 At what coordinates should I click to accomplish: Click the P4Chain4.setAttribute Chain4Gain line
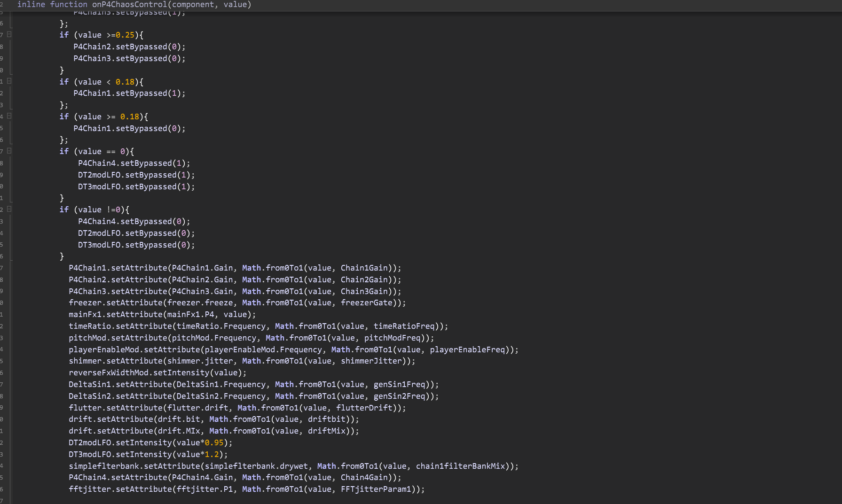(235, 477)
